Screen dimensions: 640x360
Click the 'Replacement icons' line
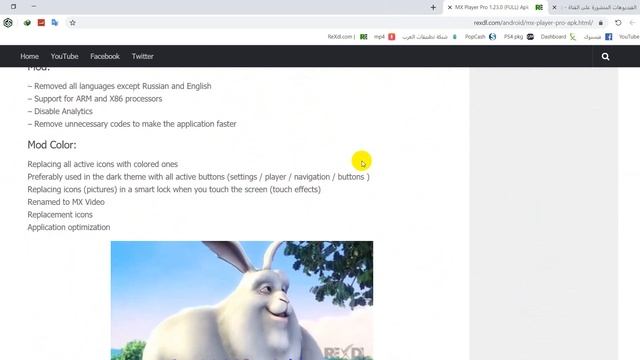(60, 215)
